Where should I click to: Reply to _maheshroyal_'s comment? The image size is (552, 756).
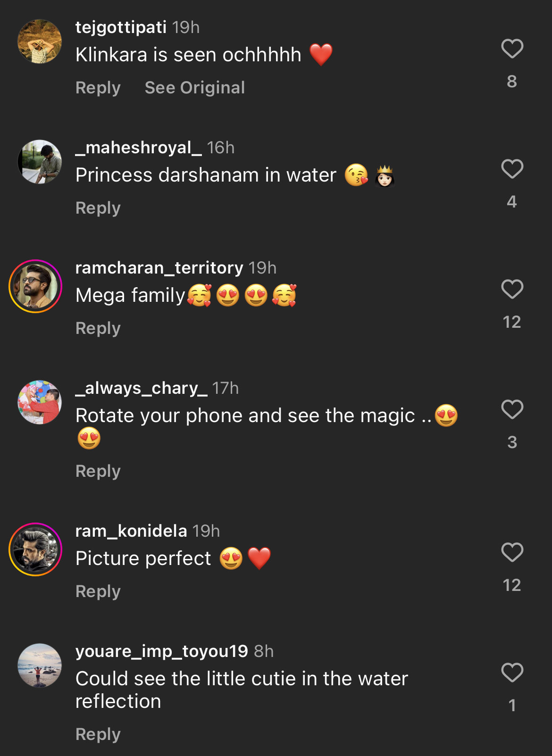click(x=98, y=208)
